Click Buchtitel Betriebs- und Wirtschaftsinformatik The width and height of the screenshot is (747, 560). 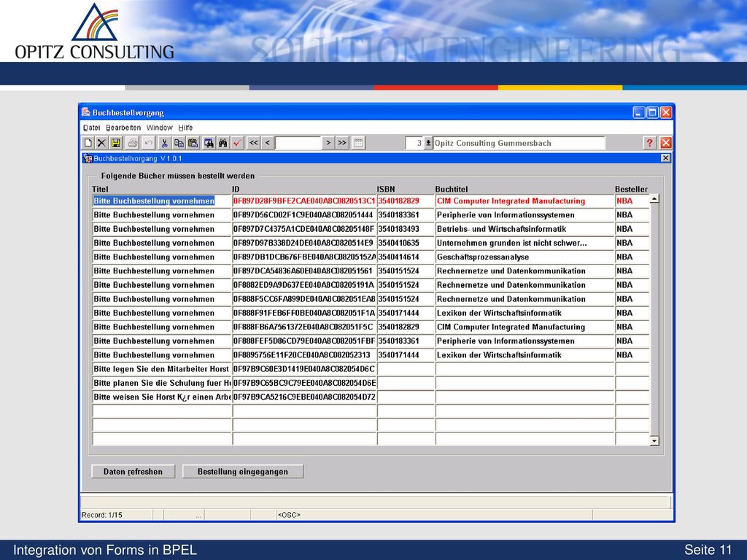coord(525,229)
